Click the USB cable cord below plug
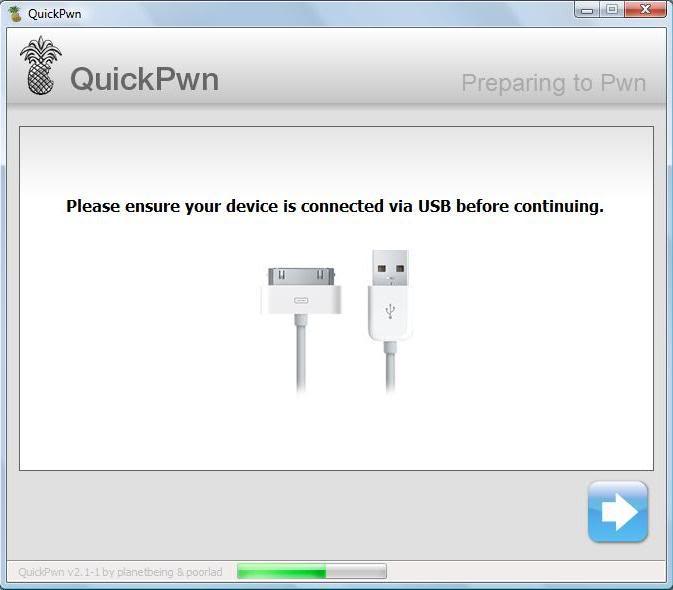Image resolution: width=673 pixels, height=590 pixels. [390, 367]
